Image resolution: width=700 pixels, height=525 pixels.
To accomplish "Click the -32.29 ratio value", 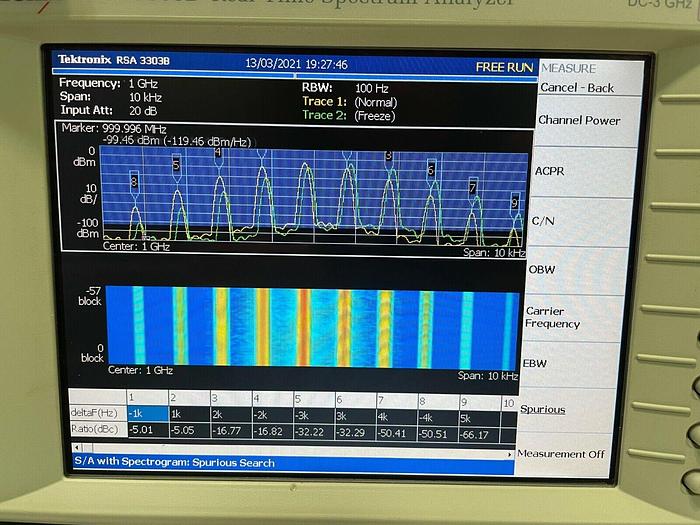I will point(356,433).
